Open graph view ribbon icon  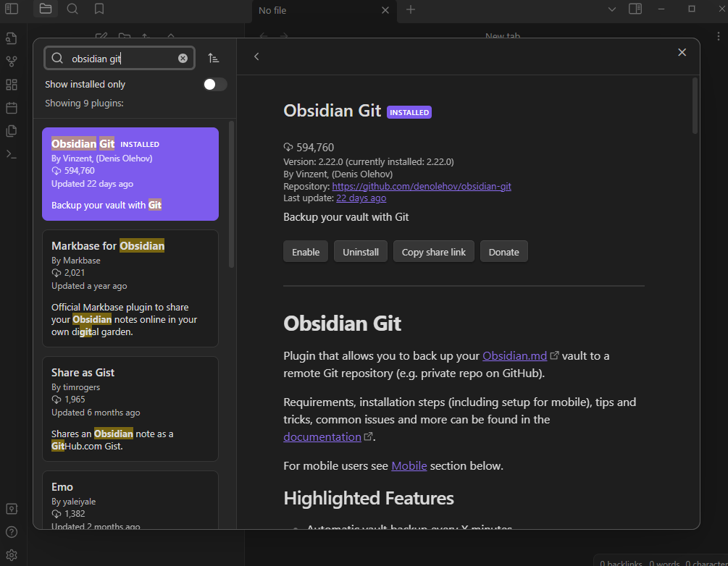coord(11,62)
